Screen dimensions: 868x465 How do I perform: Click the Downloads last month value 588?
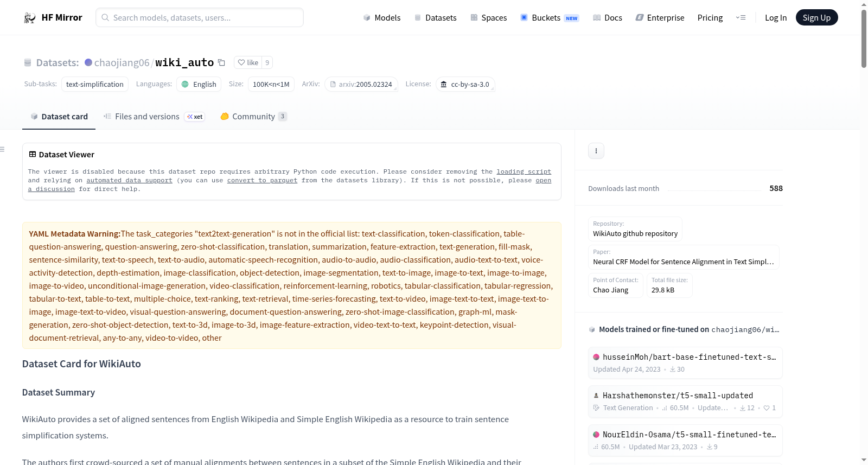[776, 188]
